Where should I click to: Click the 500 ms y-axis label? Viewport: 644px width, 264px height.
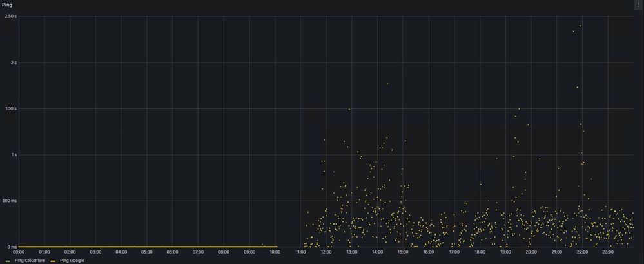coord(10,201)
